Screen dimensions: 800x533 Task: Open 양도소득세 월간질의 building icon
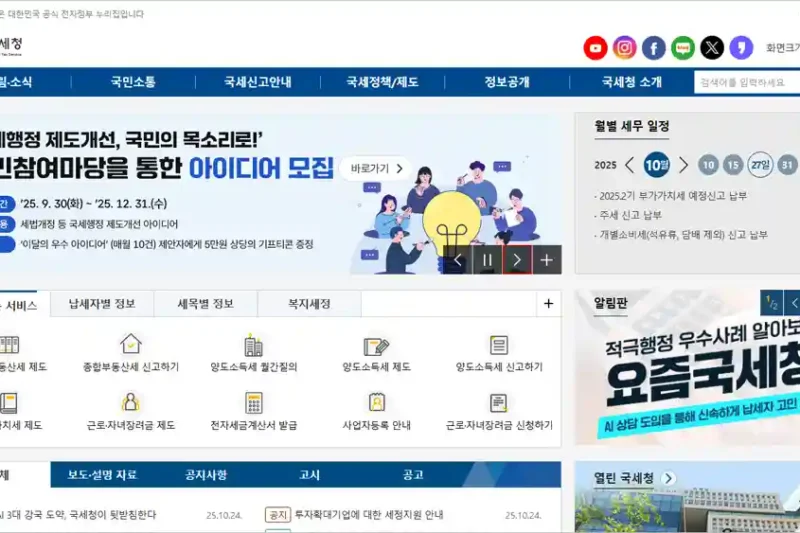[254, 345]
